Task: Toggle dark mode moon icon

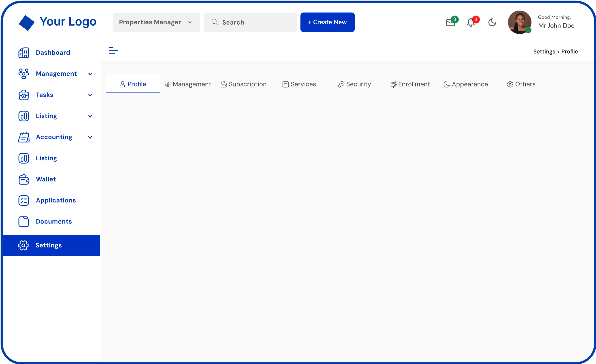Action: tap(492, 22)
